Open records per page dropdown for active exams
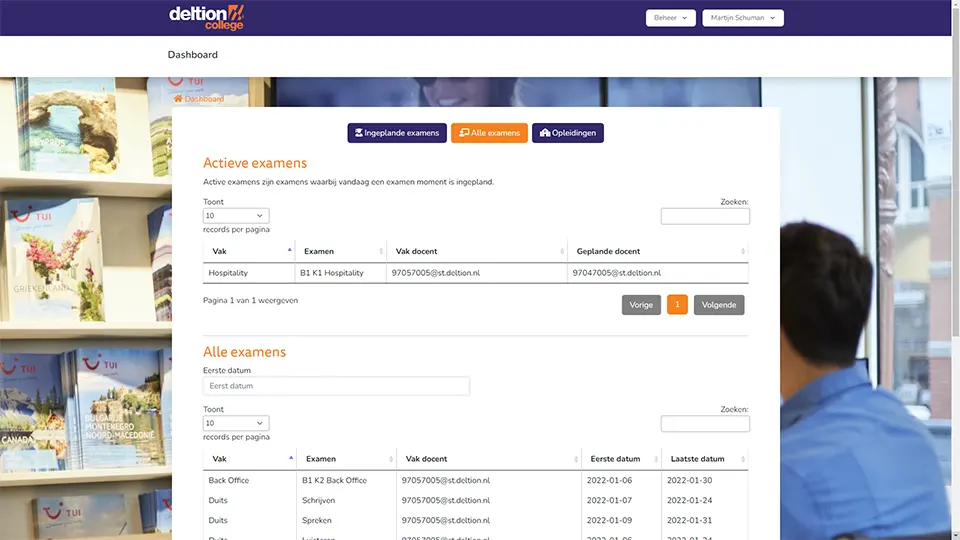Screen dimensions: 960x540 pos(236,216)
